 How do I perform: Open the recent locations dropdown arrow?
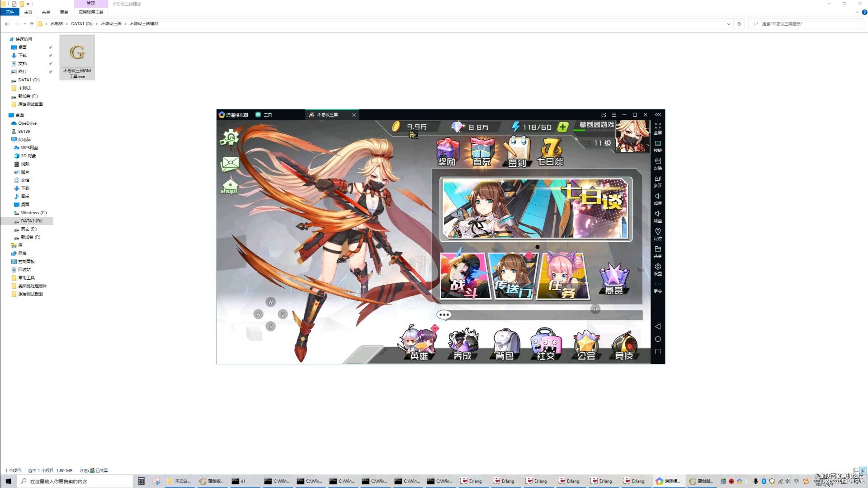pyautogui.click(x=24, y=23)
